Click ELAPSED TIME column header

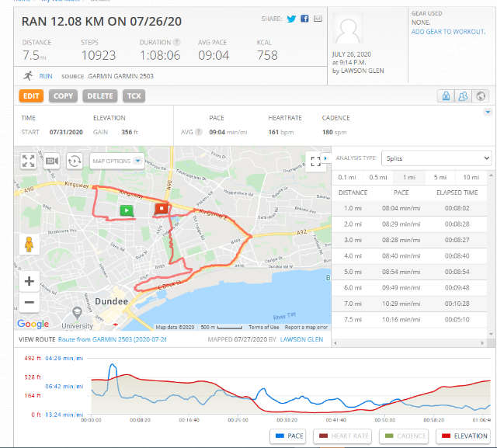tap(457, 193)
